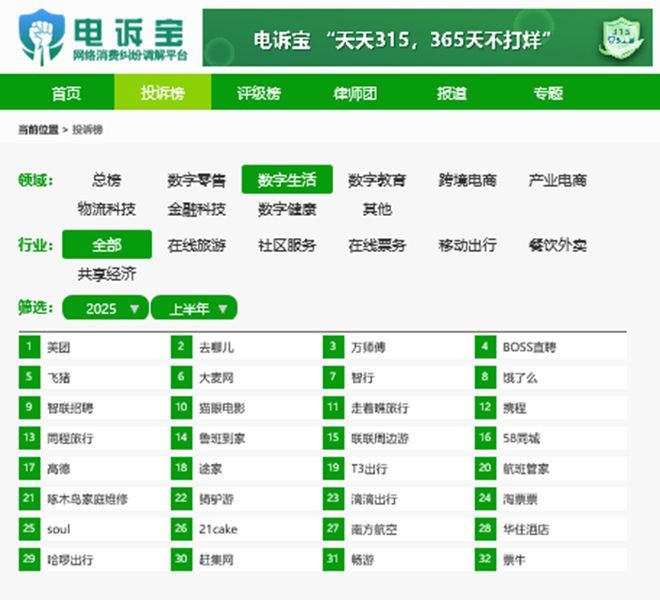Open the 律师团 navigation tab
The image size is (660, 600).
[355, 93]
